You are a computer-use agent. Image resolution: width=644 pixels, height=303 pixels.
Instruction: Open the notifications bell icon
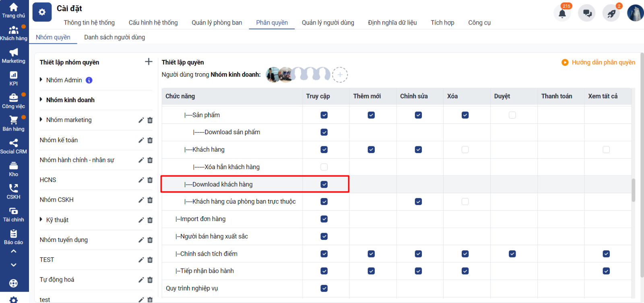(562, 13)
